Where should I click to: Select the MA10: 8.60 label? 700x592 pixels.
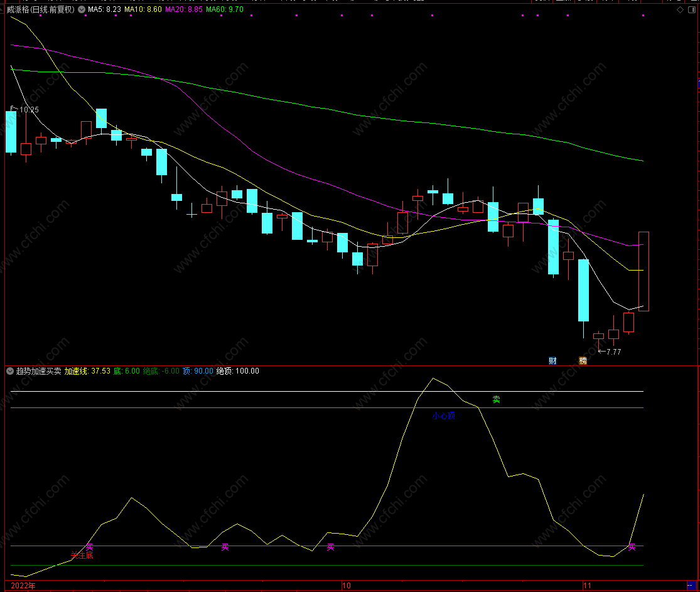click(x=143, y=9)
